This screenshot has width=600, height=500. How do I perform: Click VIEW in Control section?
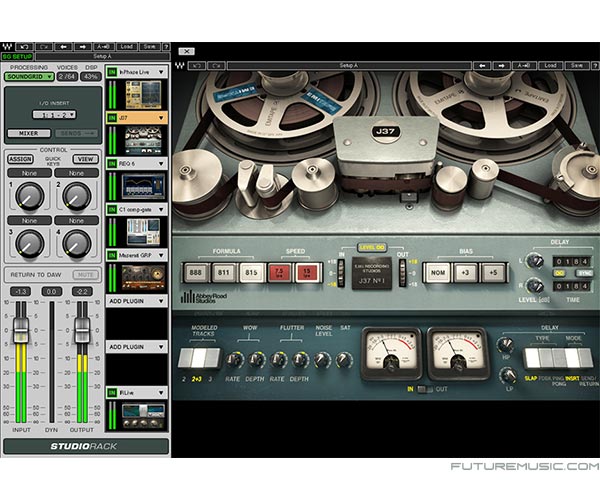point(85,159)
